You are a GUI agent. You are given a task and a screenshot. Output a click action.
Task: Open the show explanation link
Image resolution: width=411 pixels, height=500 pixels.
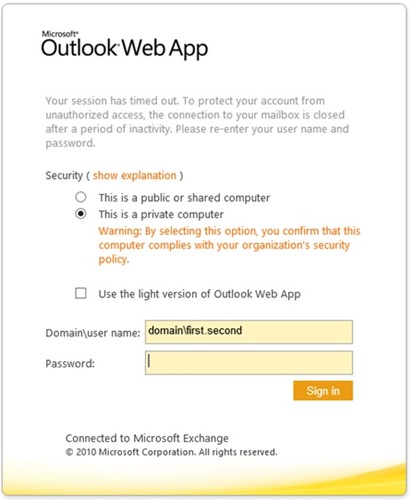(134, 175)
